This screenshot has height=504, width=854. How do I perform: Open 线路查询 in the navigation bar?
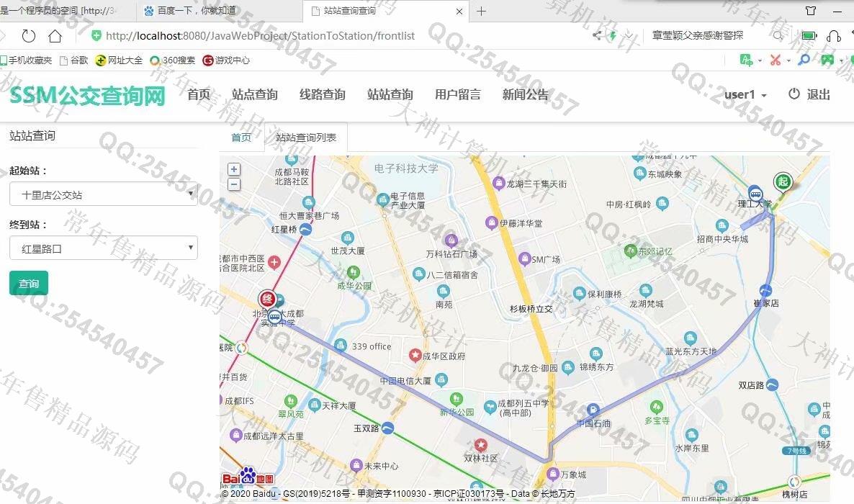point(323,95)
